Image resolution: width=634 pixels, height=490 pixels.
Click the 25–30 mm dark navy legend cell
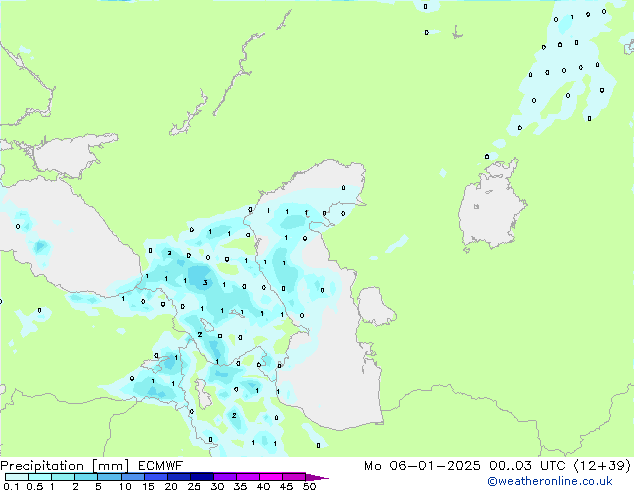(x=201, y=477)
